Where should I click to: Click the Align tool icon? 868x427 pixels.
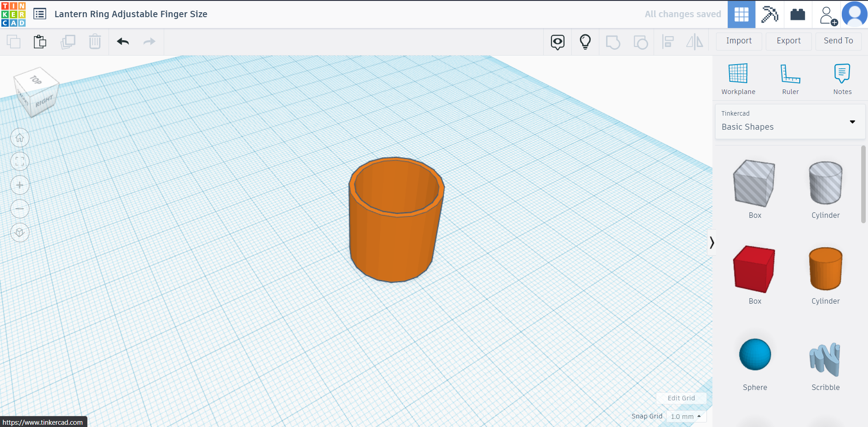tap(668, 42)
